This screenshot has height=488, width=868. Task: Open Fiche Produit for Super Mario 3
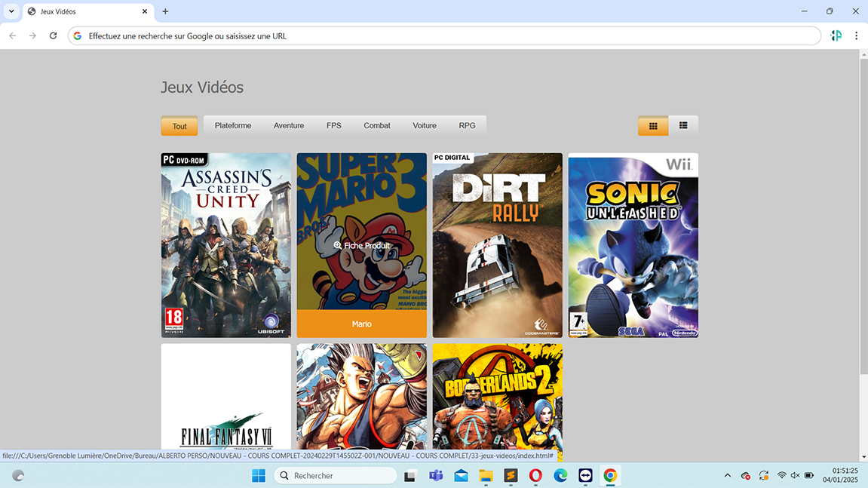click(361, 245)
